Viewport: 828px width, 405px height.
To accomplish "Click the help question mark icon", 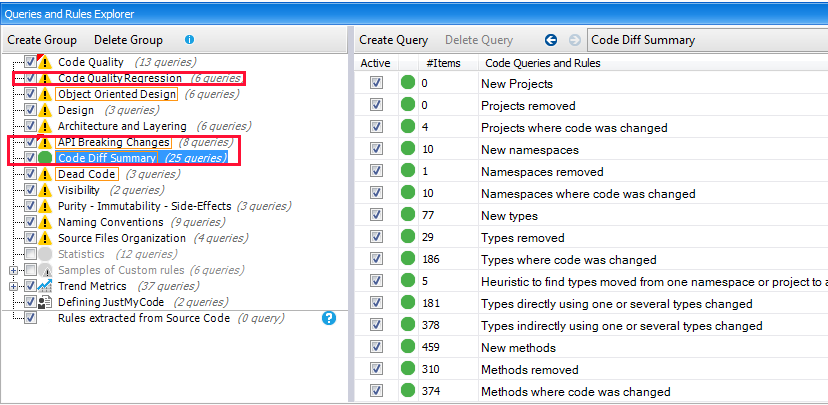I will (x=329, y=318).
